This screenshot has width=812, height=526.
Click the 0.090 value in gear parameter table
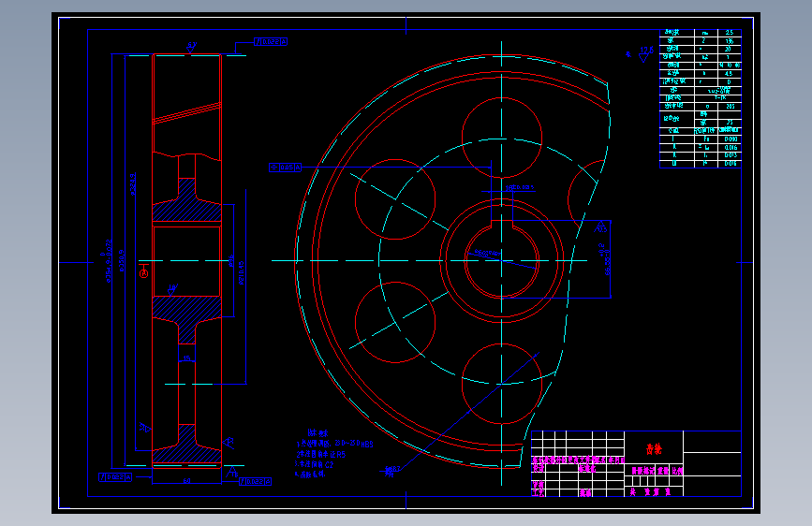(731, 139)
